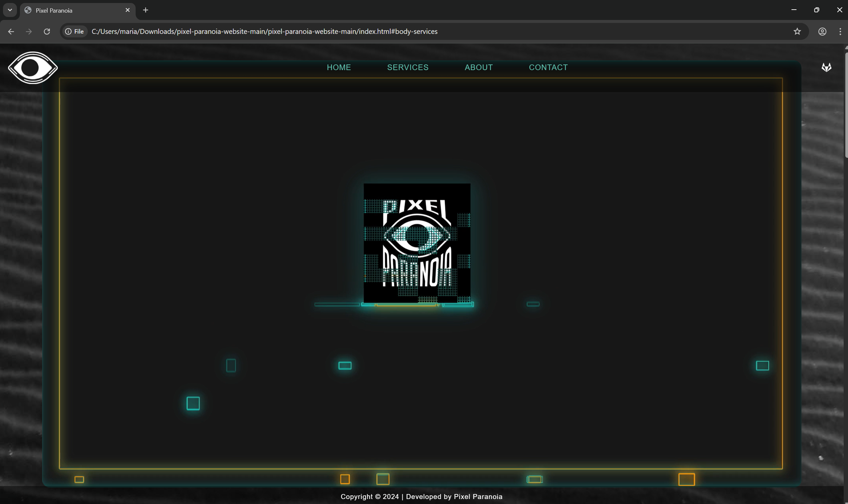Open the SERVICES nav link

coord(407,67)
